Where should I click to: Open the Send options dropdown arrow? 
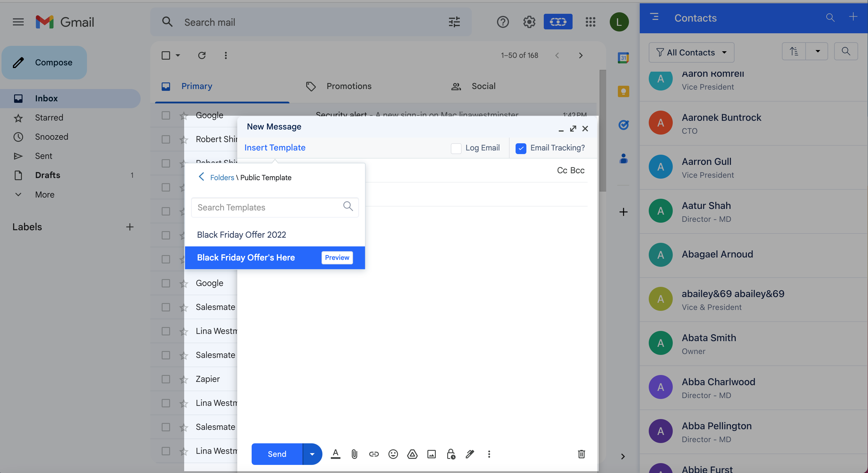tap(312, 454)
